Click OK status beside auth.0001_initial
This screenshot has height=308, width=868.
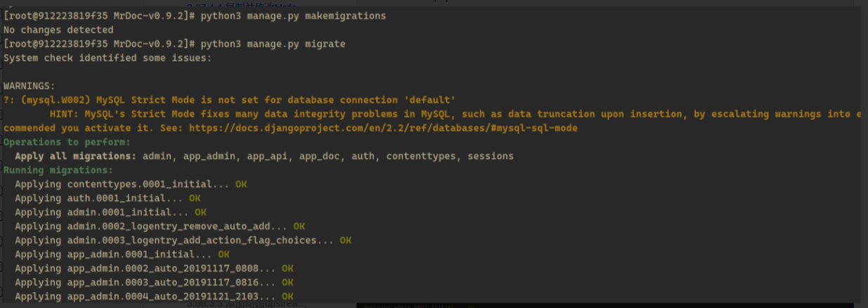[195, 198]
